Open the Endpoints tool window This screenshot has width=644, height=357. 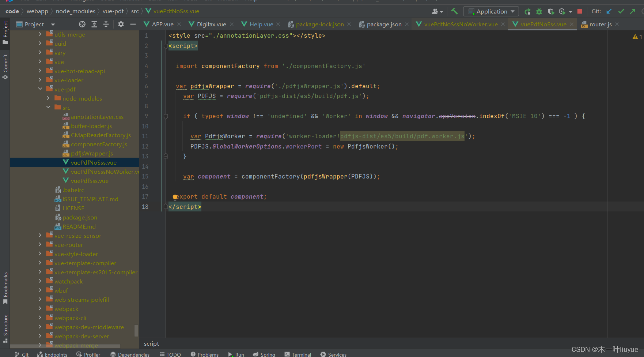pyautogui.click(x=52, y=354)
